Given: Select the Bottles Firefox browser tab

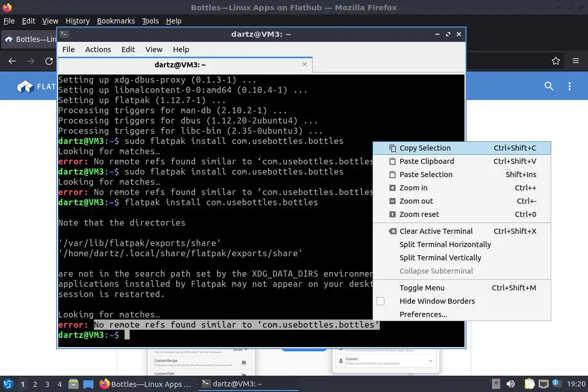Looking at the screenshot, I should pos(30,39).
